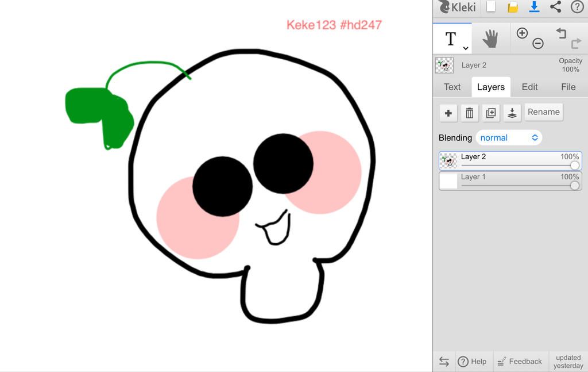Download the image via save icon
This screenshot has width=588, height=372.
(534, 7)
